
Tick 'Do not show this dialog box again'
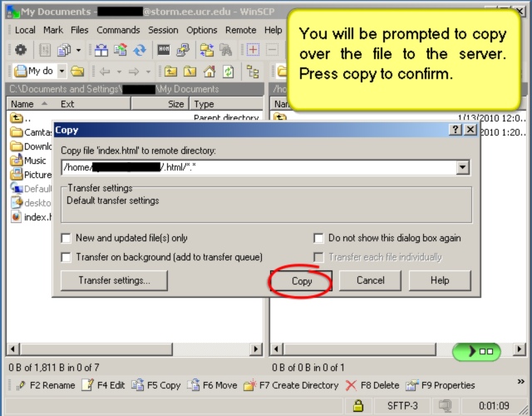click(319, 238)
